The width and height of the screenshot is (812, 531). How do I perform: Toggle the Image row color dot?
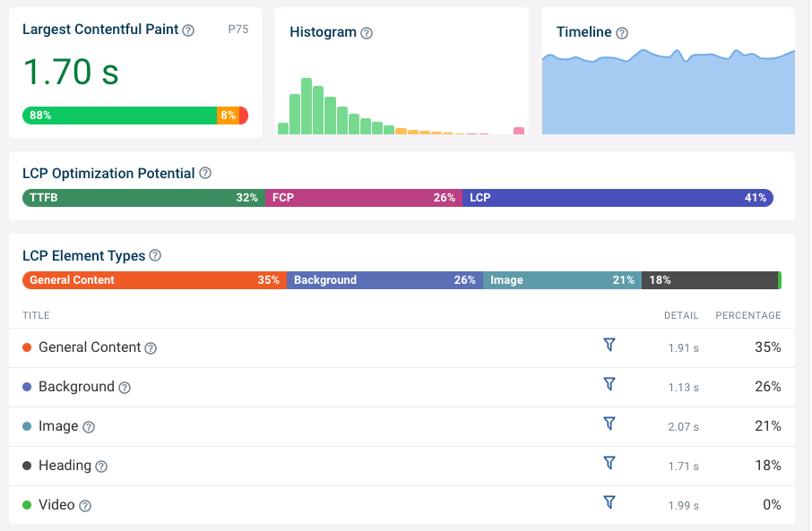point(29,425)
